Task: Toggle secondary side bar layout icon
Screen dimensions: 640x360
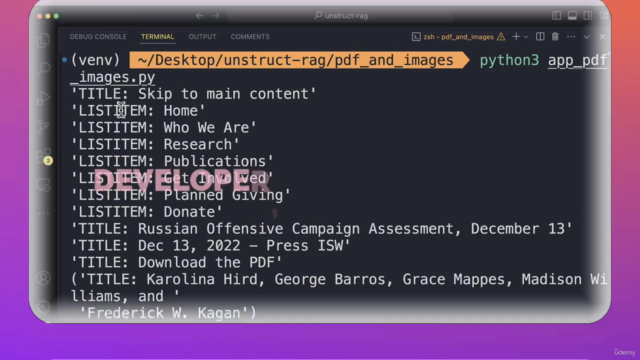Action: pyautogui.click(x=588, y=16)
